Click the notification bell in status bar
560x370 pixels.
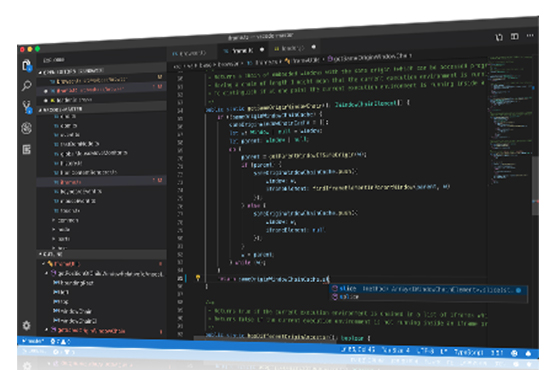pyautogui.click(x=528, y=354)
